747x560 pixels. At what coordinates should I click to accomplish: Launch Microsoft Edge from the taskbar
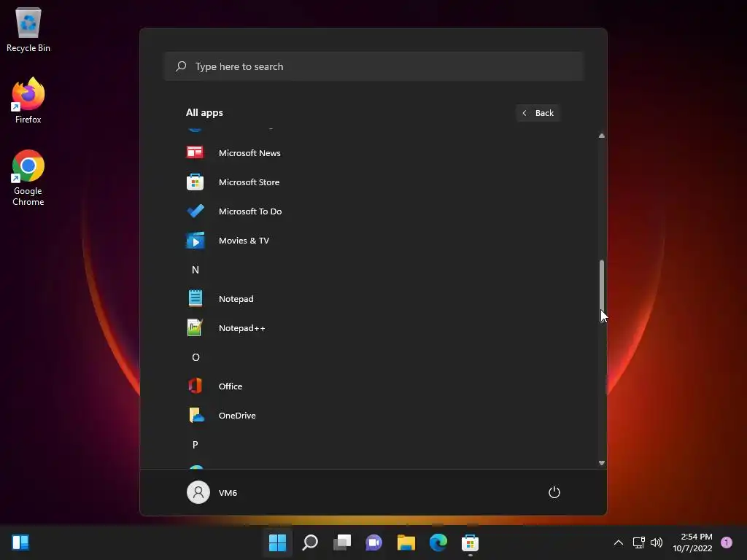[x=438, y=542]
